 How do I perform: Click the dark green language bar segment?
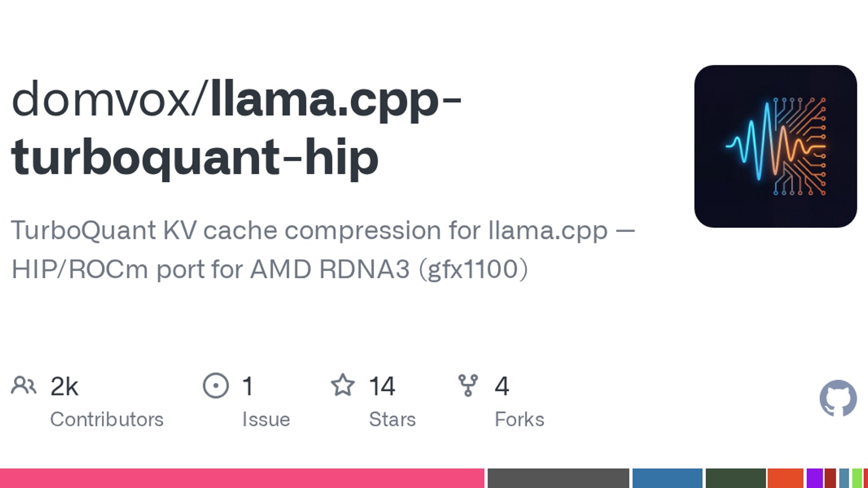(736, 478)
